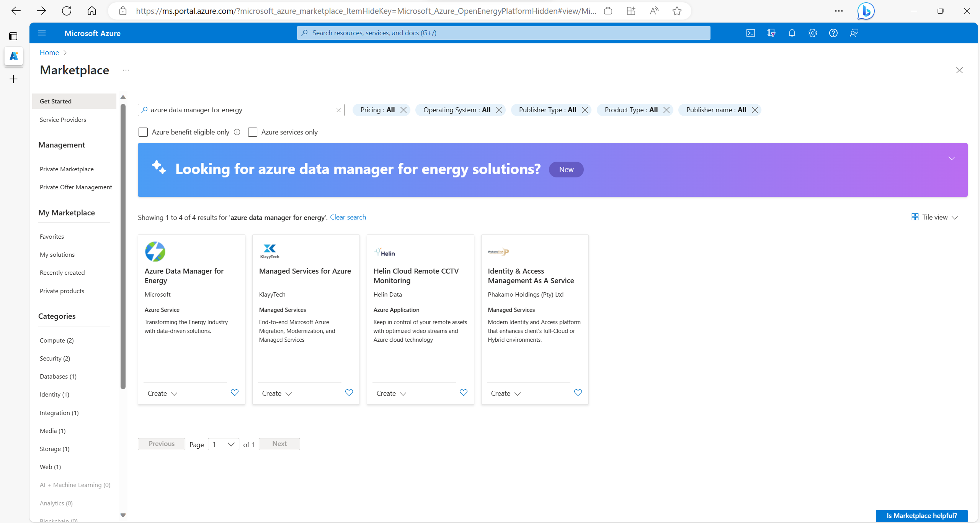Toggle Azure benefit eligible only checkbox
Image resolution: width=980 pixels, height=523 pixels.
[x=143, y=132]
